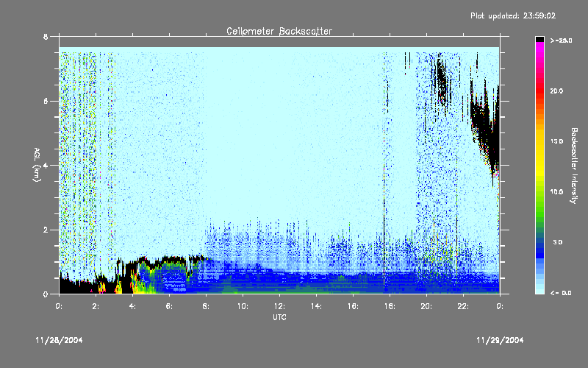Screen dimensions: 588x368
Task: Click the black top segment of the colorbar
Action: click(539, 39)
